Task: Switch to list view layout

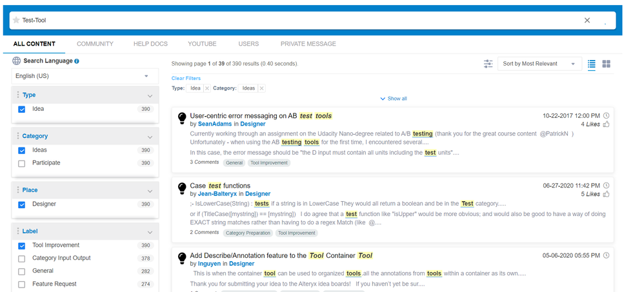Action: pos(592,64)
